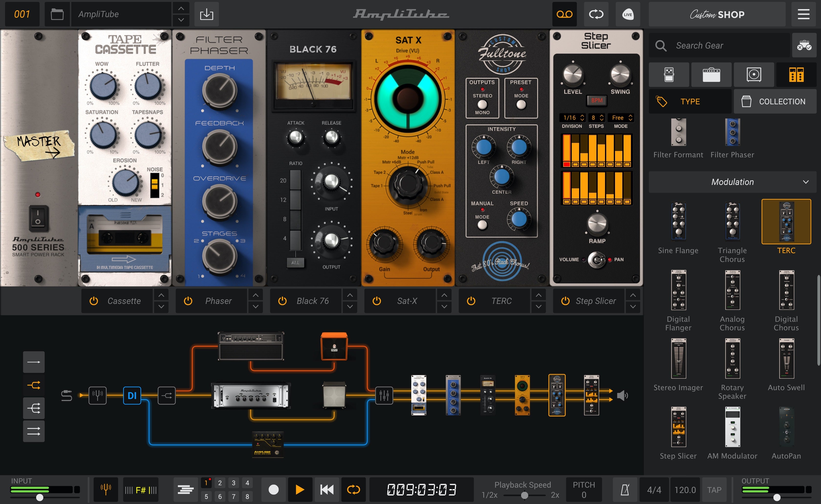Viewport: 821px width, 504px height.
Task: Open the looper in the top bar
Action: coord(596,14)
